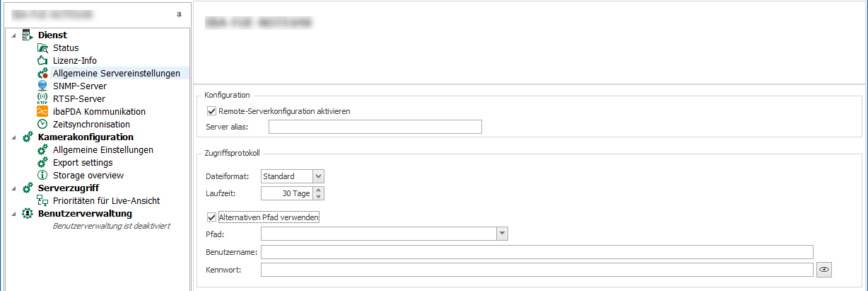Select the Serverzugriff node label
The image size is (868, 291).
click(x=68, y=188)
